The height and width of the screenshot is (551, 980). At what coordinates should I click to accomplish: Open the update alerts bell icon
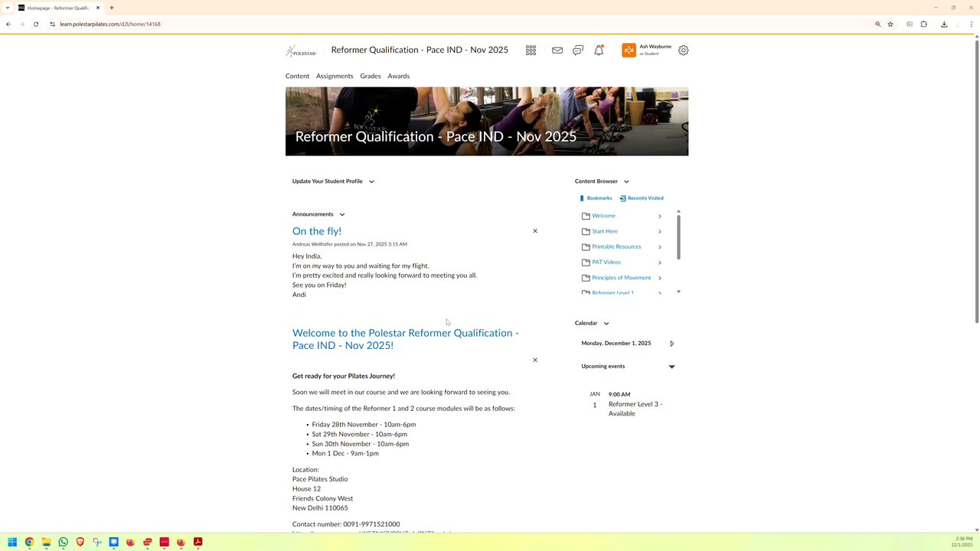click(x=599, y=51)
